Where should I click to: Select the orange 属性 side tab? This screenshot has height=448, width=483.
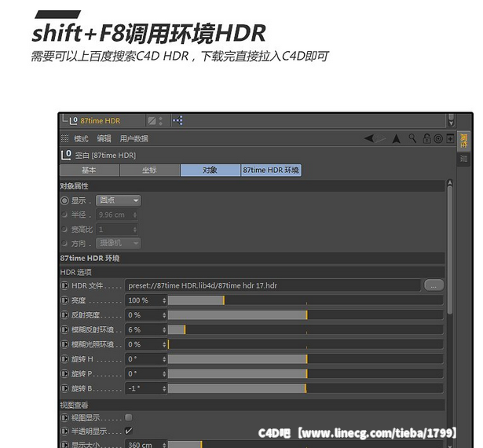pos(463,141)
